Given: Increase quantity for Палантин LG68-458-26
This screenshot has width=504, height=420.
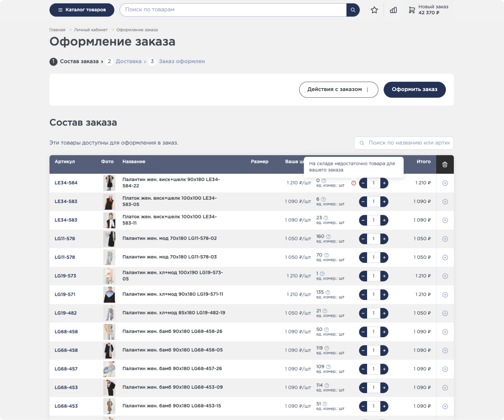Looking at the screenshot, I should coord(384,332).
